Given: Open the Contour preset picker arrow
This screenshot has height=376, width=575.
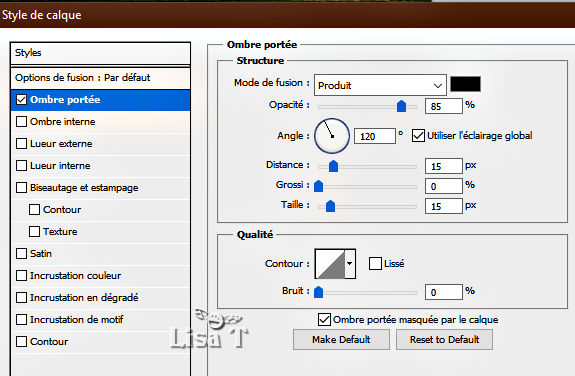Looking at the screenshot, I should [x=350, y=263].
